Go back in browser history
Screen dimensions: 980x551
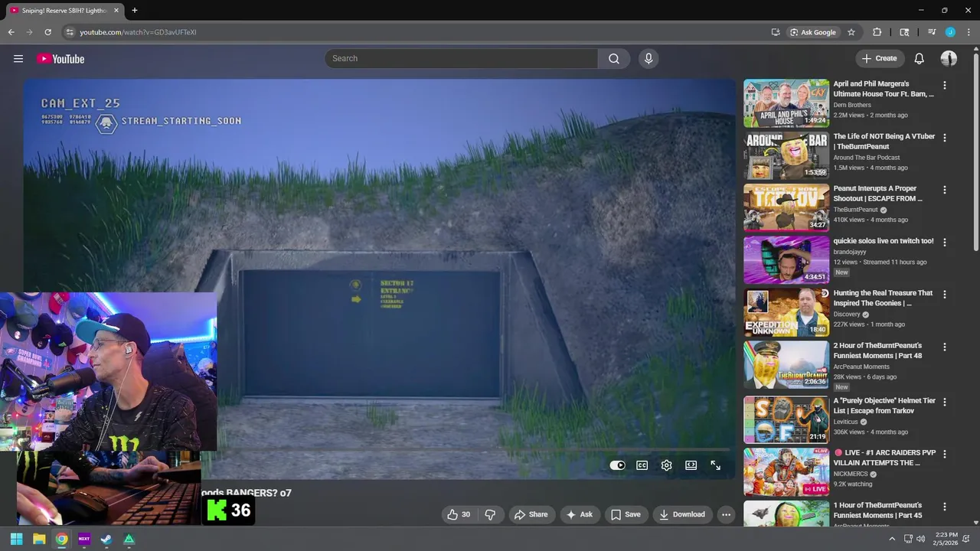click(x=11, y=32)
